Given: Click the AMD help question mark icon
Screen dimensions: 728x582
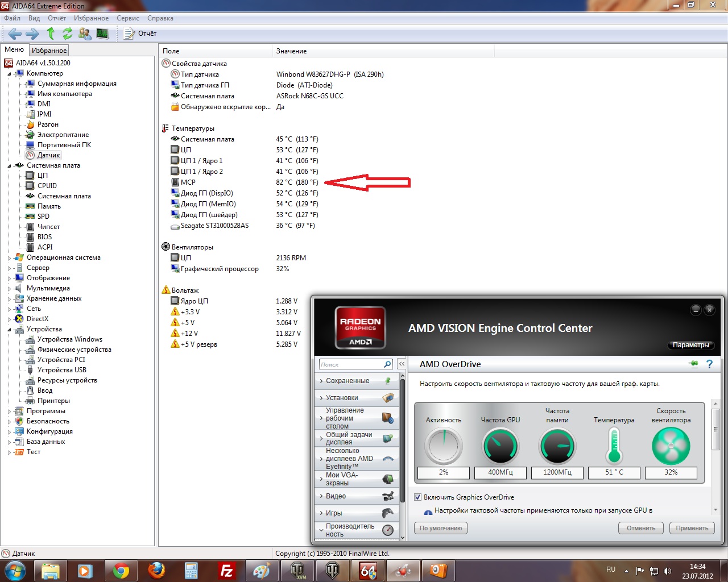Looking at the screenshot, I should click(709, 364).
